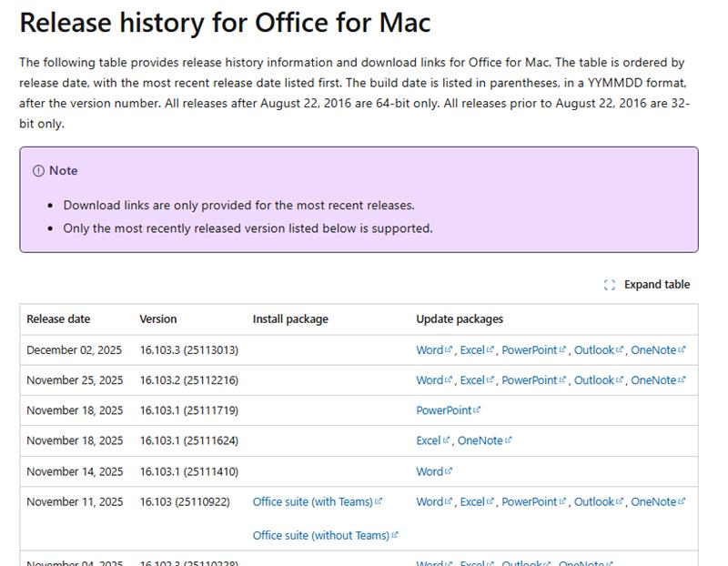This screenshot has height=566, width=728.
Task: Open Excel update for 16.103.2
Action: (477, 379)
